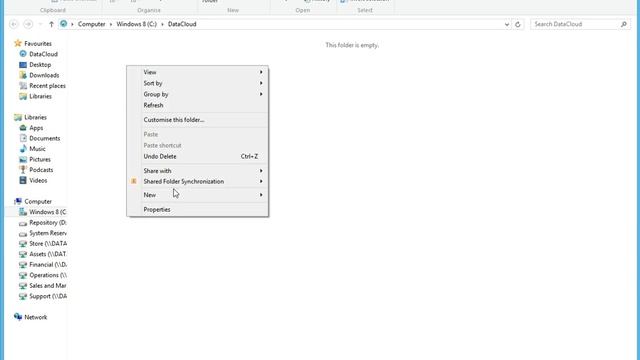Open the Podcasts library
640x360 pixels.
pyautogui.click(x=41, y=170)
